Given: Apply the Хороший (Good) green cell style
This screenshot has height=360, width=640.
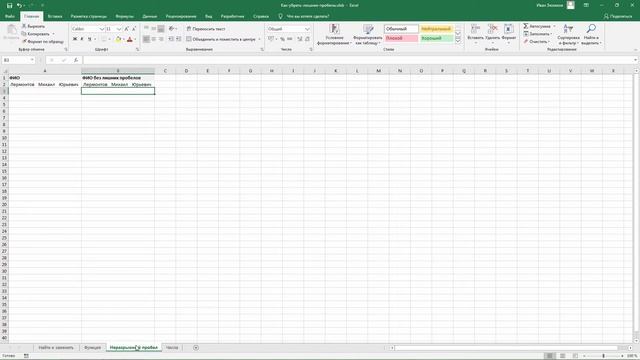Looking at the screenshot, I should (x=436, y=38).
